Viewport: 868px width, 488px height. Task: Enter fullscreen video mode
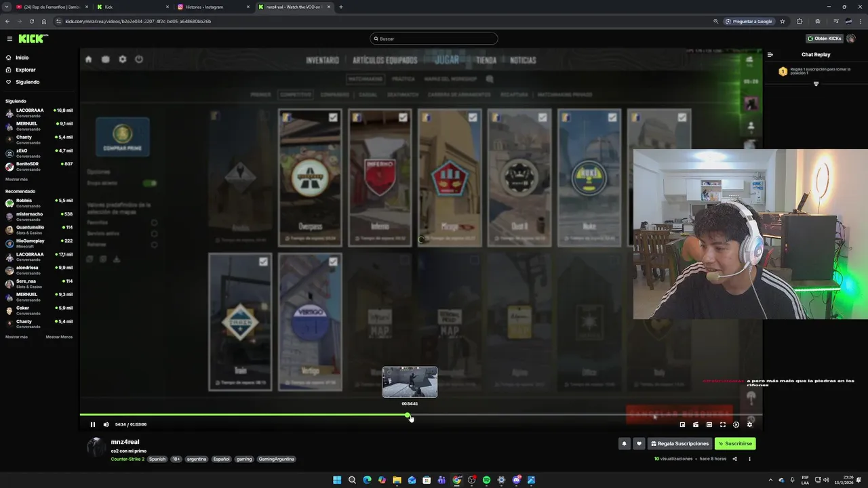coord(723,424)
